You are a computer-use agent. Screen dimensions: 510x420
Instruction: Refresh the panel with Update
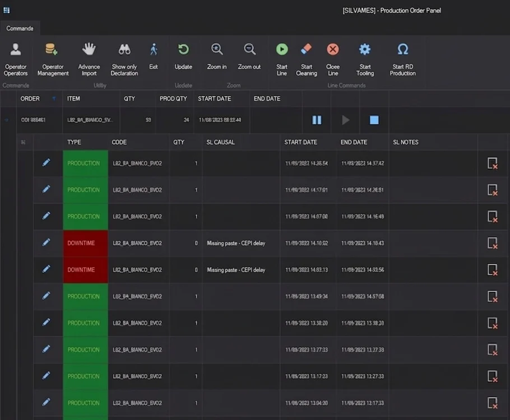tap(183, 56)
